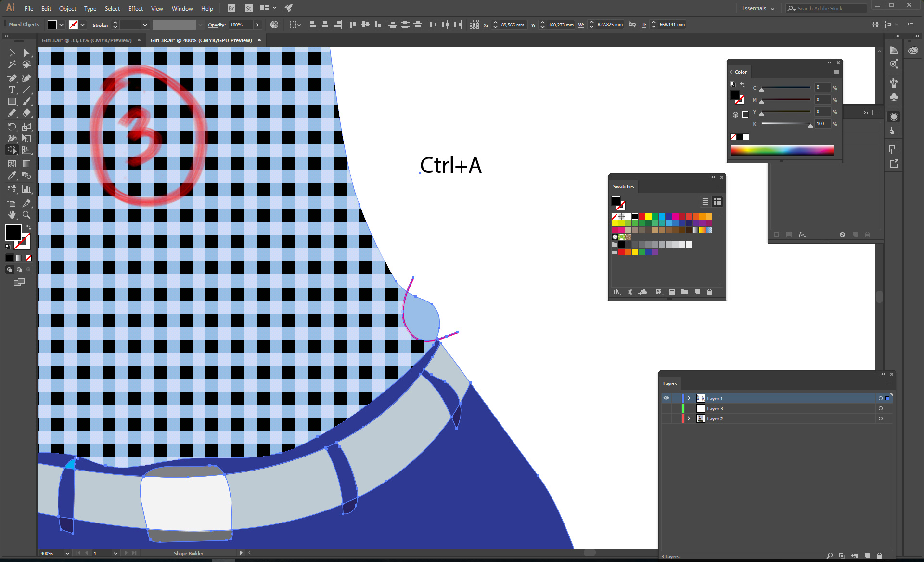The image size is (924, 562).
Task: Select the Blend tool
Action: tap(26, 176)
